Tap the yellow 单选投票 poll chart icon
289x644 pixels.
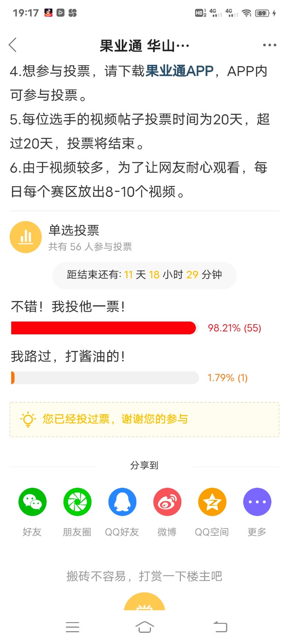[x=26, y=237]
